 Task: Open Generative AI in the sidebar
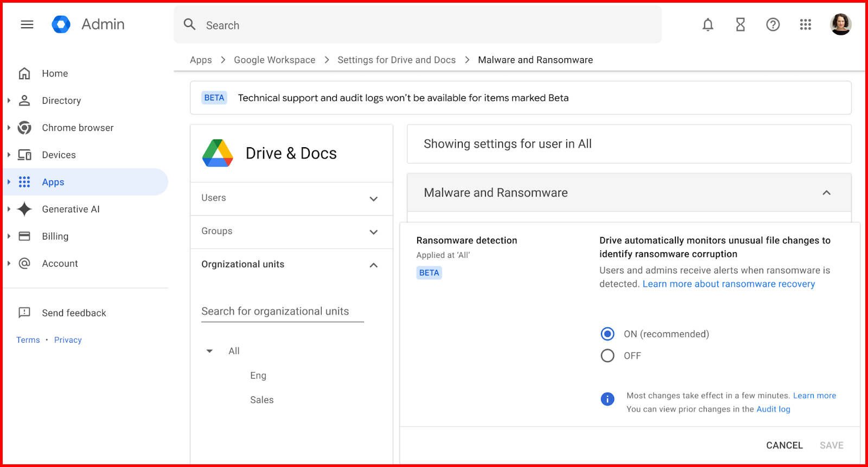tap(71, 209)
